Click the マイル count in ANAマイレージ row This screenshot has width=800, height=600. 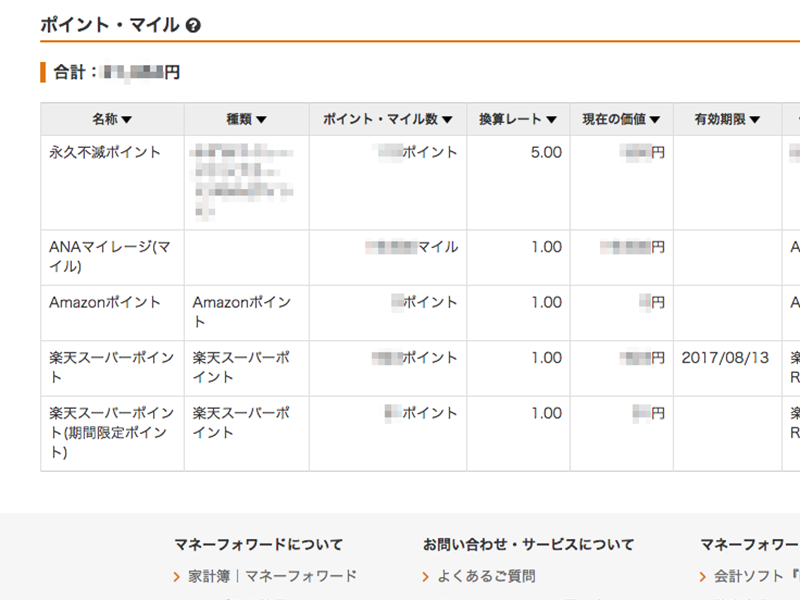(412, 247)
